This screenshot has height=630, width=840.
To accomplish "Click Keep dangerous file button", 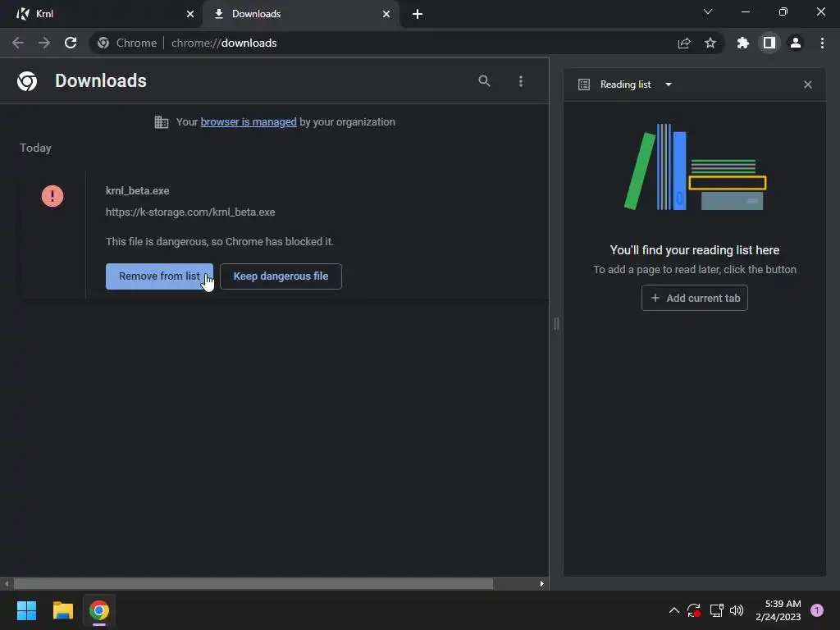I will tap(281, 276).
